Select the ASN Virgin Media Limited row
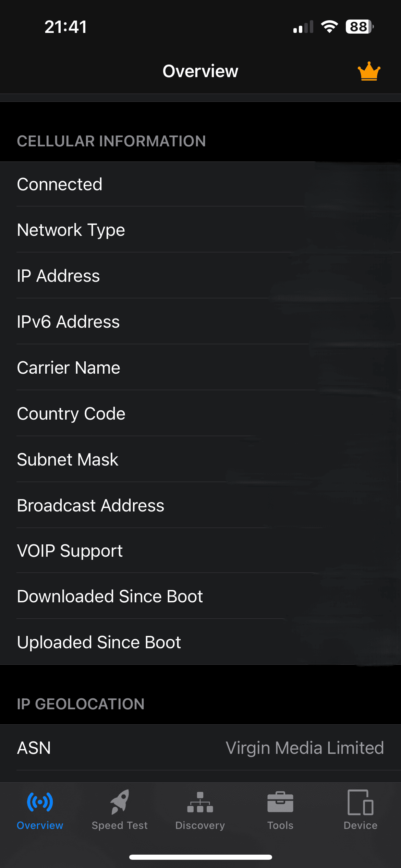401x868 pixels. (x=200, y=748)
